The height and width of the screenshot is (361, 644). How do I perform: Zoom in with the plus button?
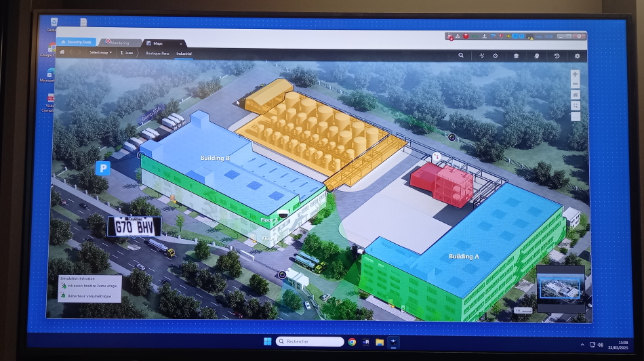coord(575,75)
